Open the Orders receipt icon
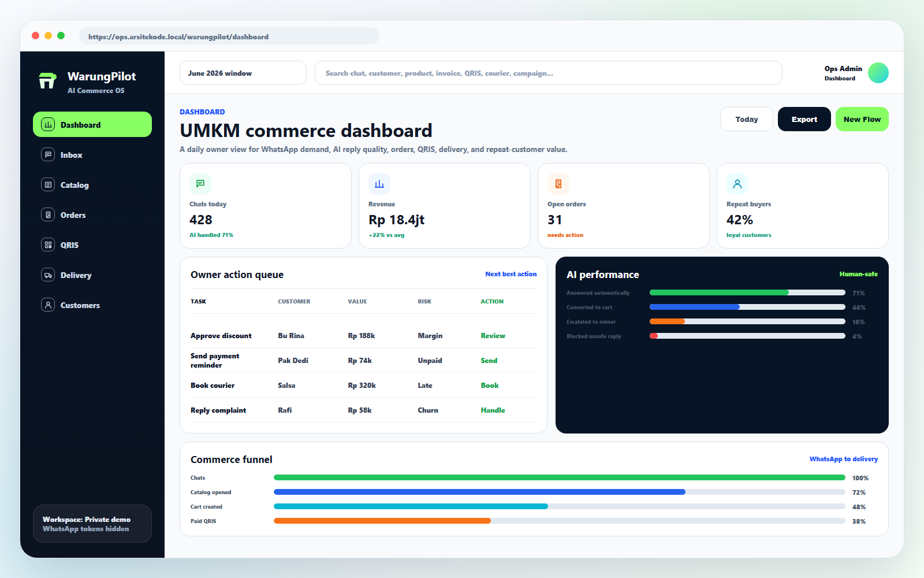The width and height of the screenshot is (924, 578). pyautogui.click(x=48, y=215)
